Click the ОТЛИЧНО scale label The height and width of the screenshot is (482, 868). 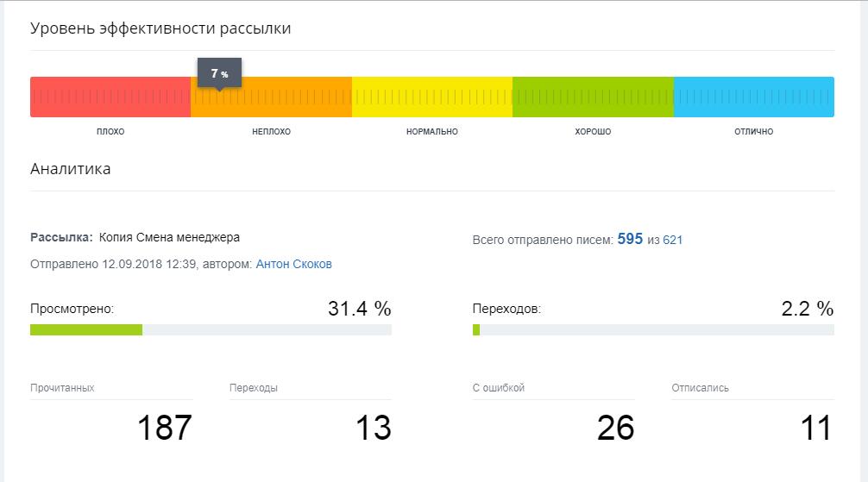tap(753, 132)
